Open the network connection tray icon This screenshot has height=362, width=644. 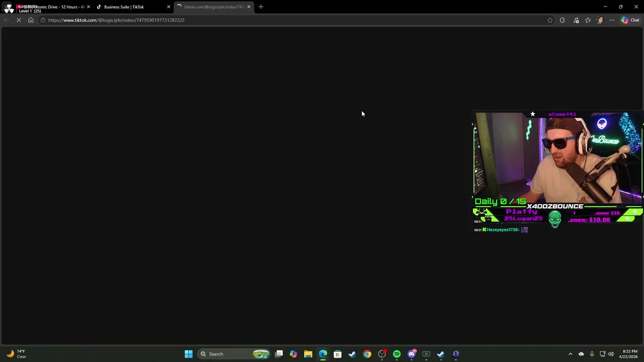pyautogui.click(x=602, y=354)
